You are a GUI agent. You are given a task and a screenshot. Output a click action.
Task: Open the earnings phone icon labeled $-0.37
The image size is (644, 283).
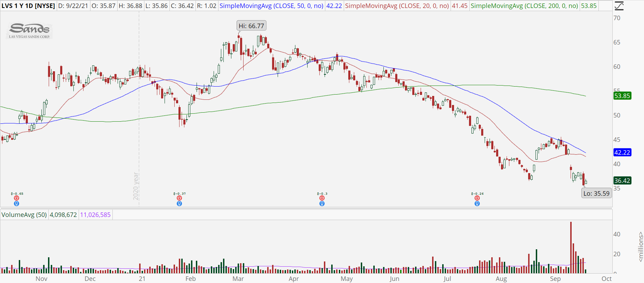click(x=179, y=198)
